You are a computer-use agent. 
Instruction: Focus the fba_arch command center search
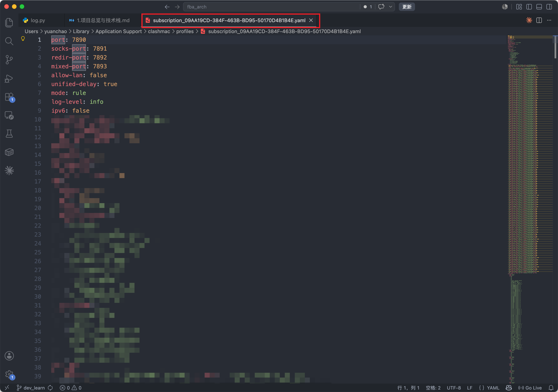(272, 7)
